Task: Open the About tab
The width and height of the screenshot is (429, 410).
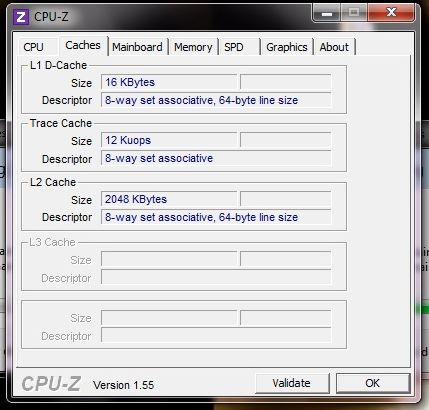Action: tap(334, 47)
